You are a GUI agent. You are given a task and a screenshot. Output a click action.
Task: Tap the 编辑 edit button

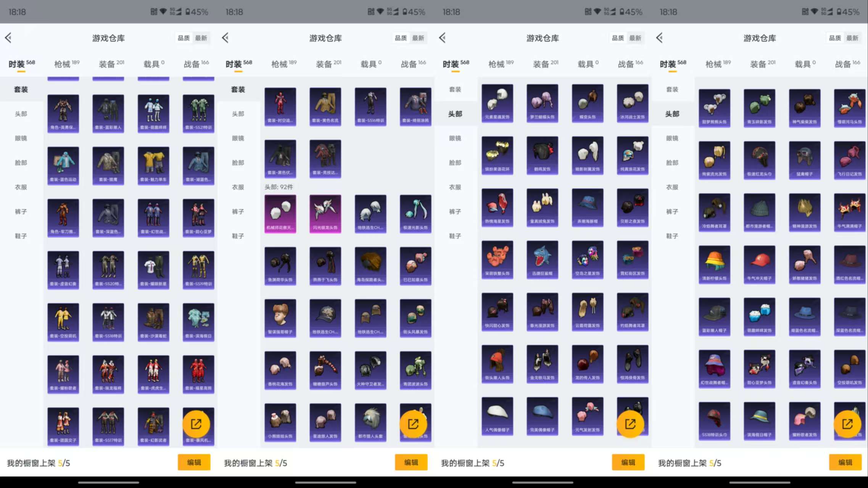point(194,462)
